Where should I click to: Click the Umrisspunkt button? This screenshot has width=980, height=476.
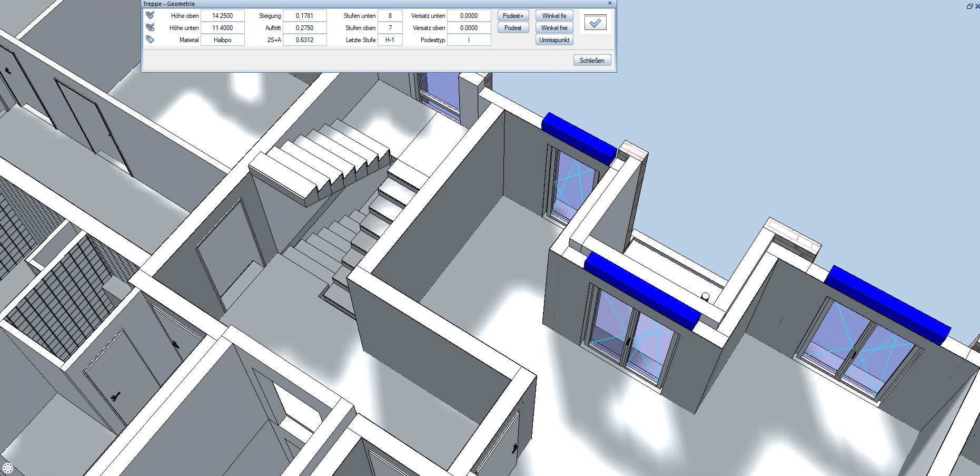tap(554, 40)
